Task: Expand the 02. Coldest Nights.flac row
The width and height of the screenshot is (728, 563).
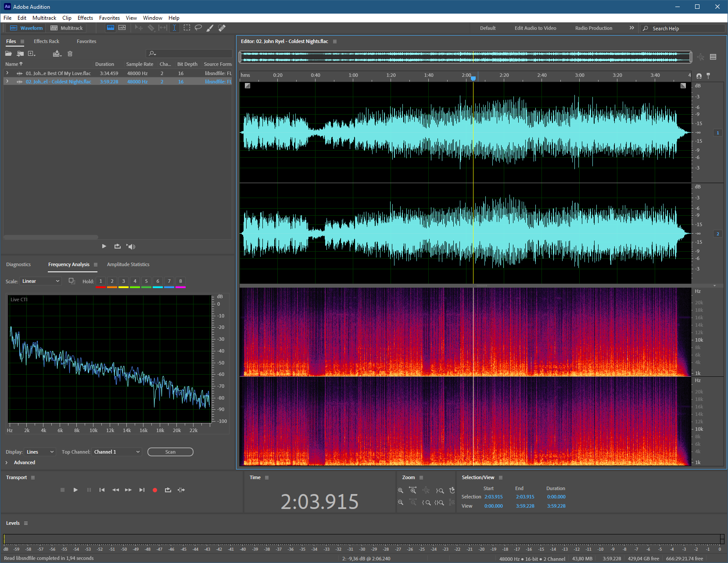Action: tap(7, 81)
